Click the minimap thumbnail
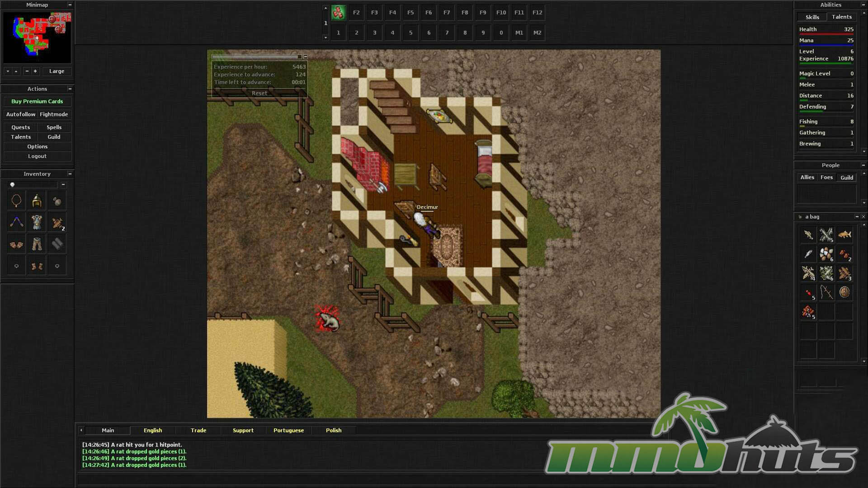868x488 pixels. pyautogui.click(x=37, y=37)
